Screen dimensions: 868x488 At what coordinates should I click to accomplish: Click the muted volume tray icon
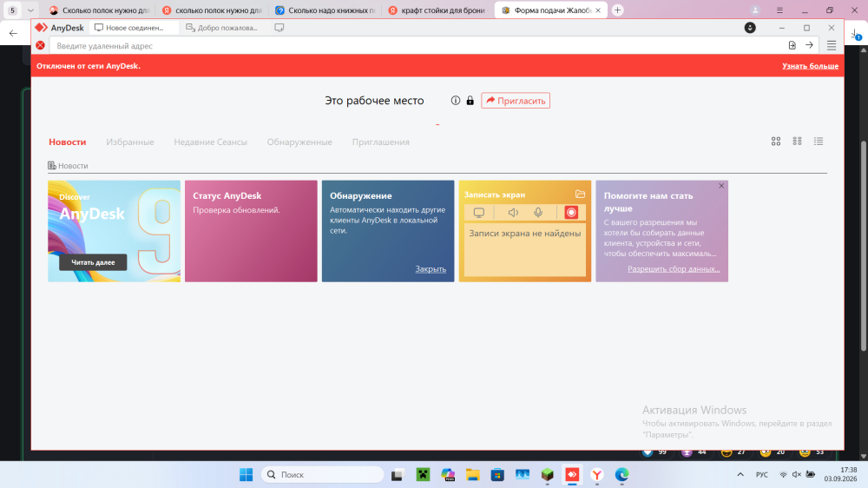pos(797,475)
